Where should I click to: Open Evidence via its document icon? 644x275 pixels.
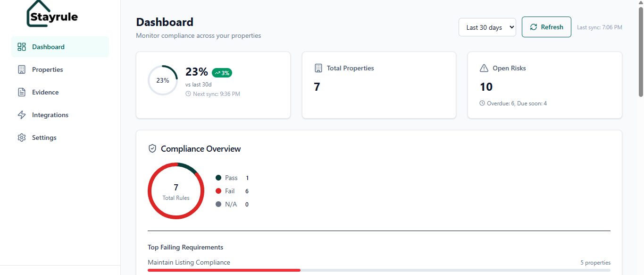coord(21,92)
